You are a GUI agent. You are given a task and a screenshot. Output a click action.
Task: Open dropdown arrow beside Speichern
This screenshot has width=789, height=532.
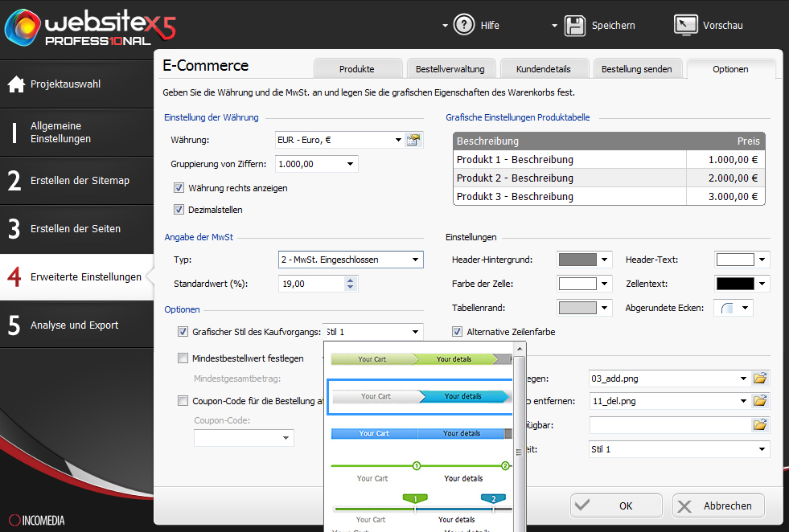point(554,25)
